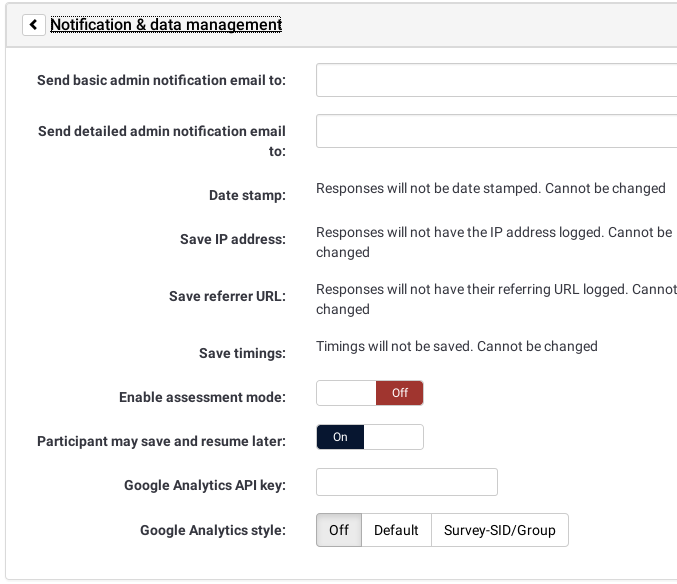Screen dimensions: 677x584
Task: Click the 'Enable assessment mode' label
Action: tap(202, 397)
